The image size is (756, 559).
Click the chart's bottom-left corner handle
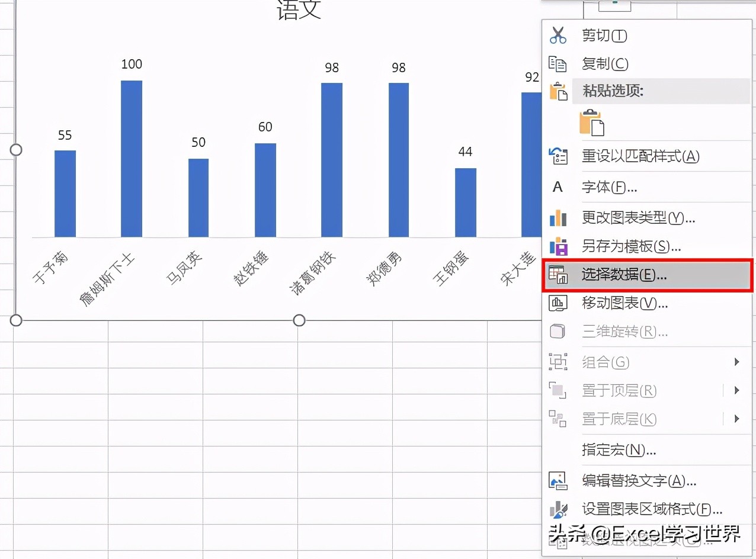tap(16, 320)
